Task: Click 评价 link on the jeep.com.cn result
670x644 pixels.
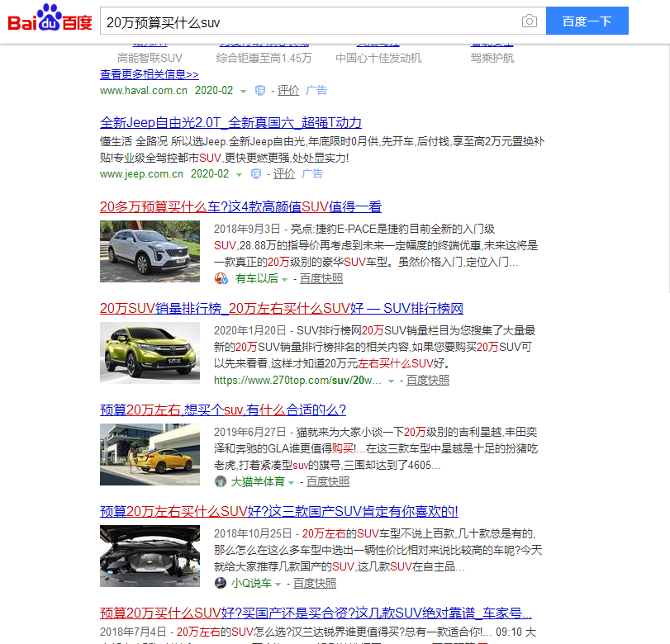Action: (x=284, y=174)
